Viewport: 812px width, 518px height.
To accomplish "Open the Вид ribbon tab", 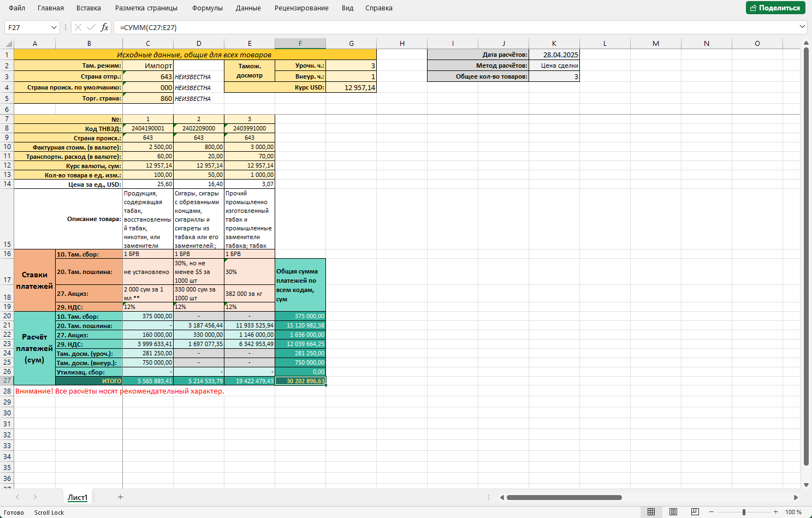I will click(x=347, y=8).
